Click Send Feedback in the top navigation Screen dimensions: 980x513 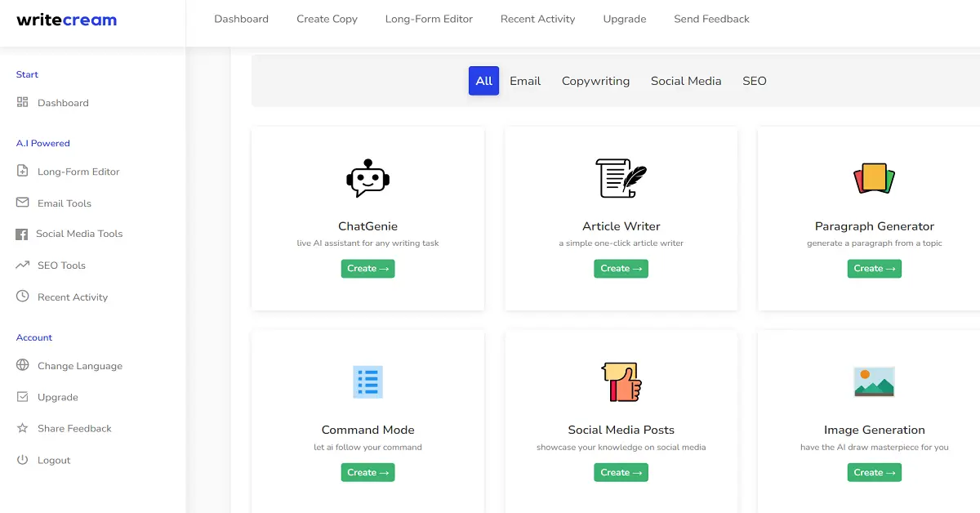711,19
